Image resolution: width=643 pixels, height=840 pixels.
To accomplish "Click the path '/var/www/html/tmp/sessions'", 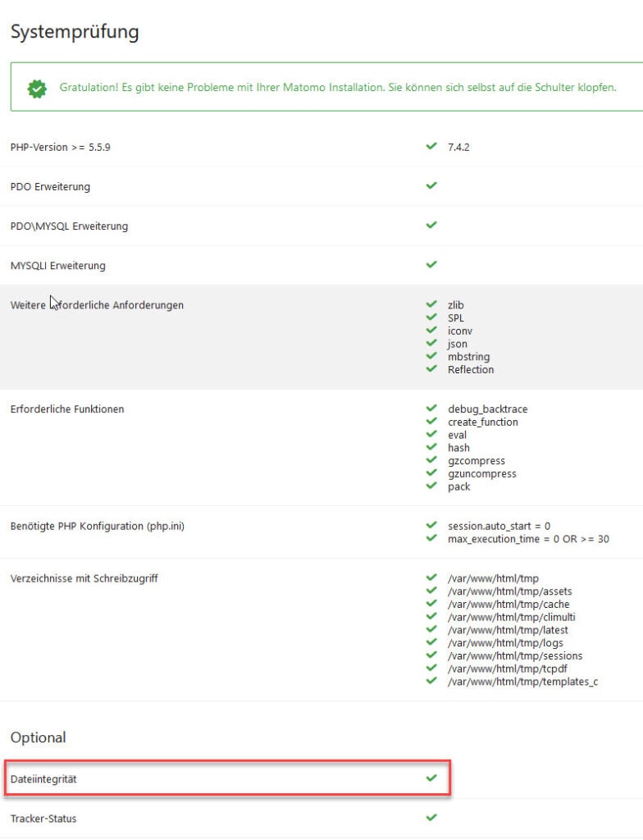I will pyautogui.click(x=516, y=655).
